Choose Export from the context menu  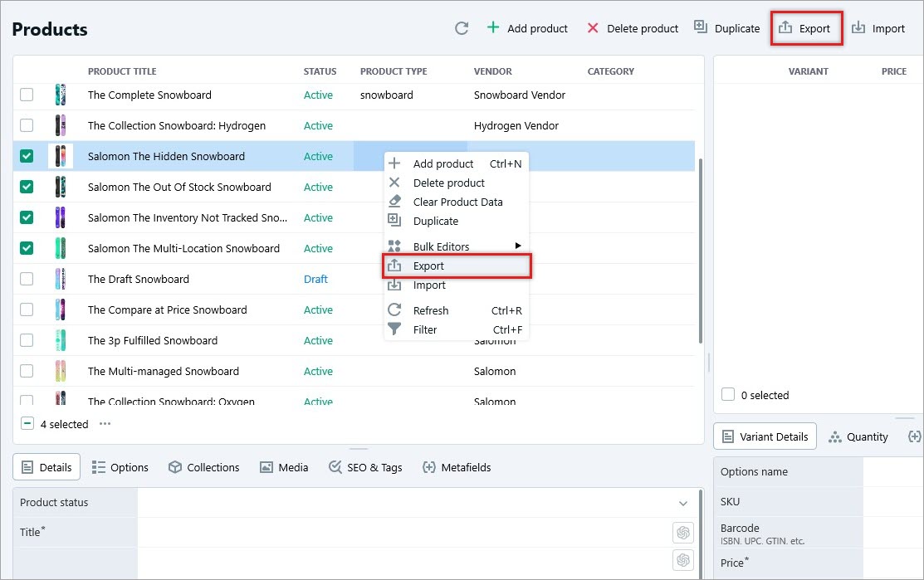click(x=456, y=266)
